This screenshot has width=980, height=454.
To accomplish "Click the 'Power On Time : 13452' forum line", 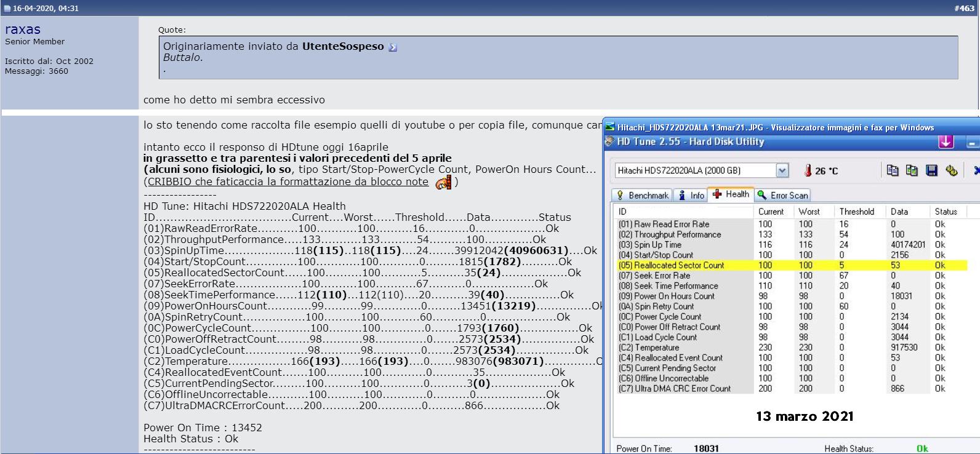I will (x=203, y=428).
